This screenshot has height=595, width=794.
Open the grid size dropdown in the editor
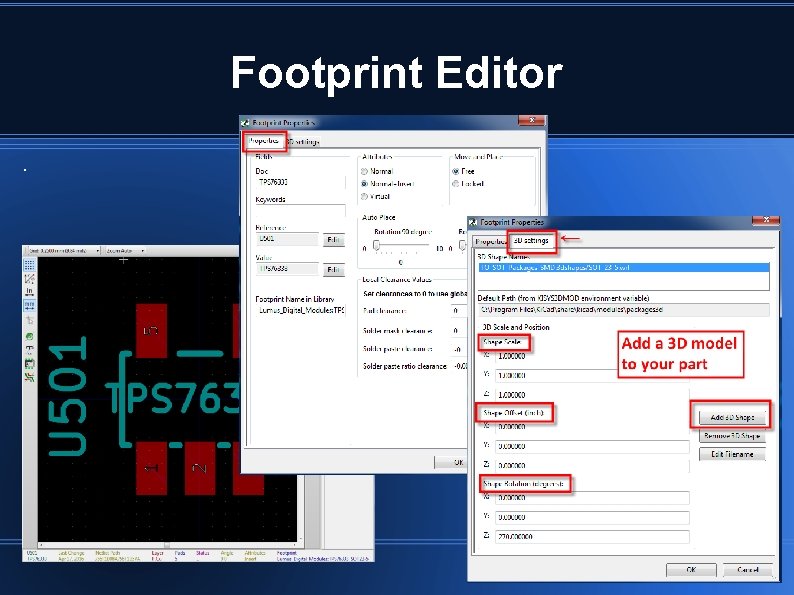coord(63,251)
